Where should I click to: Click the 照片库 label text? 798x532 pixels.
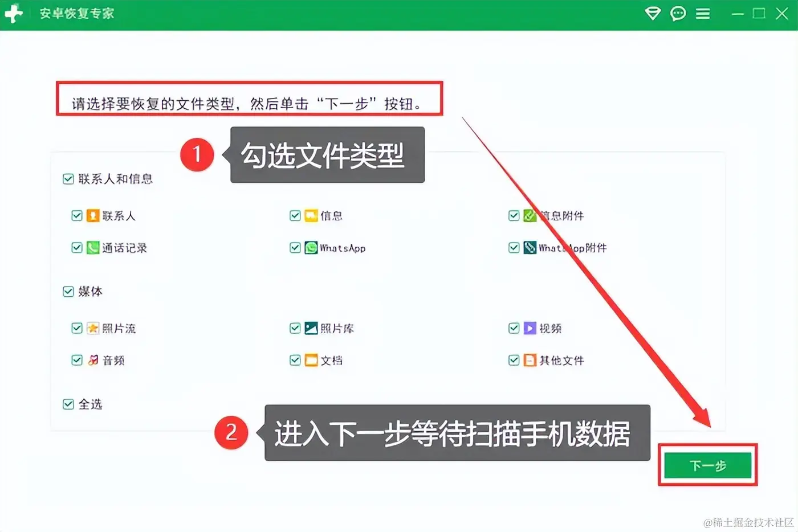tap(337, 328)
